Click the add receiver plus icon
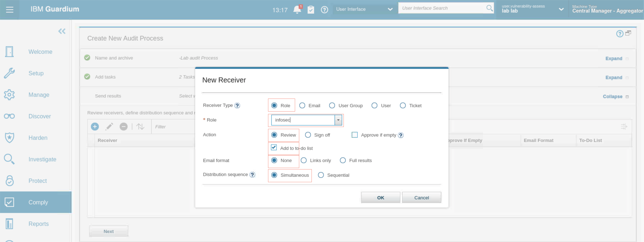The image size is (644, 242). [x=95, y=127]
